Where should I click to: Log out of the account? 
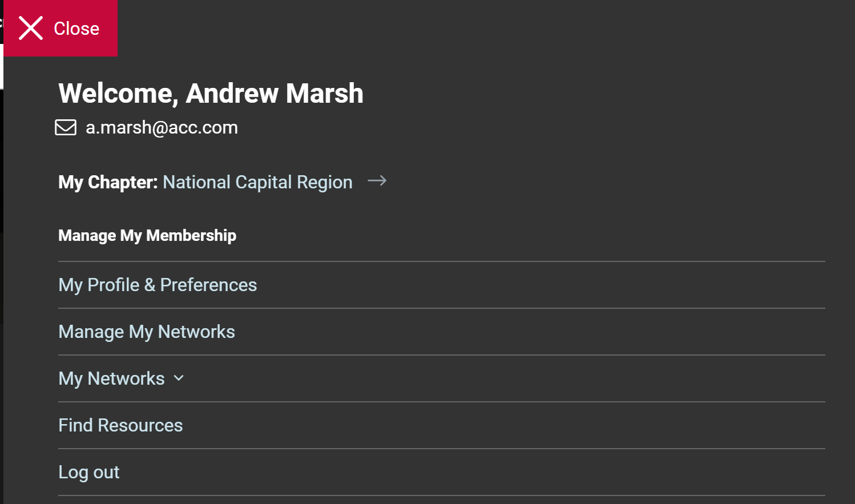[x=89, y=472]
